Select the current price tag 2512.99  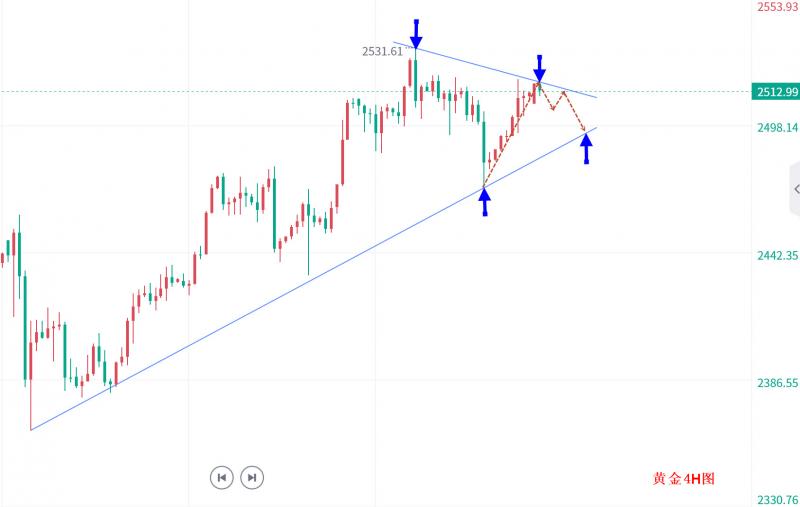[775, 92]
